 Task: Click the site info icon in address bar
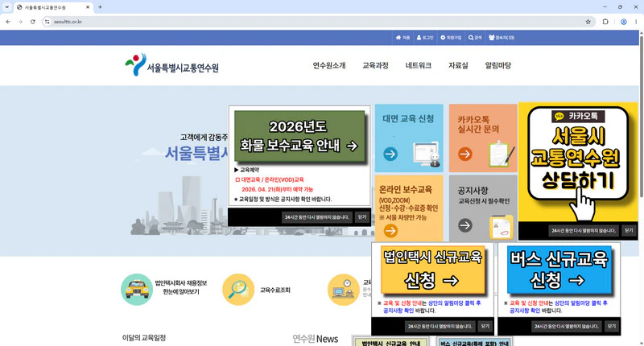[47, 22]
